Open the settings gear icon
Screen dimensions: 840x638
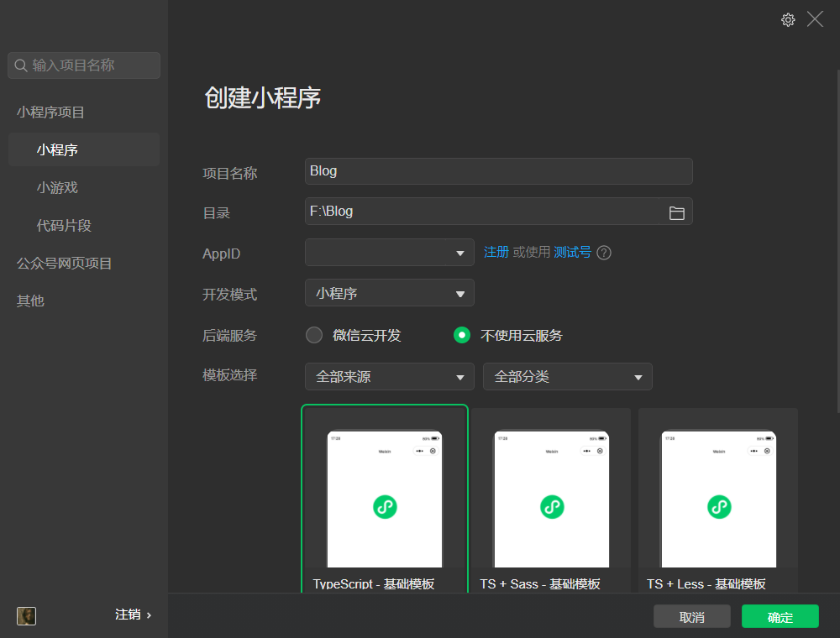click(x=787, y=18)
